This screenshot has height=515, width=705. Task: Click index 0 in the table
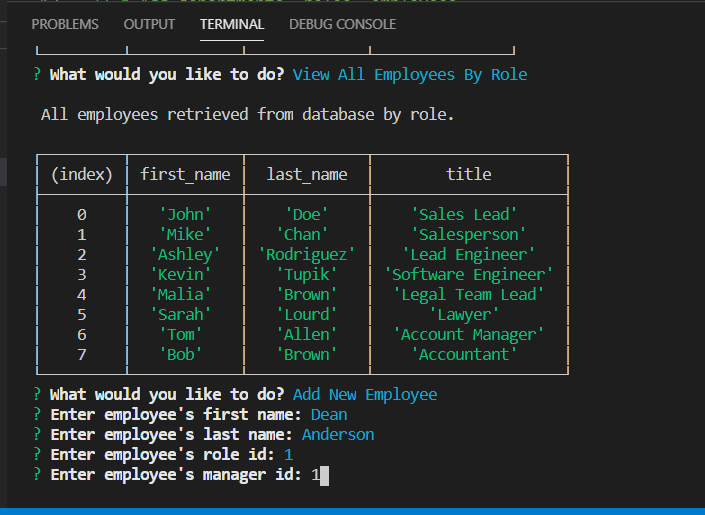tap(82, 215)
